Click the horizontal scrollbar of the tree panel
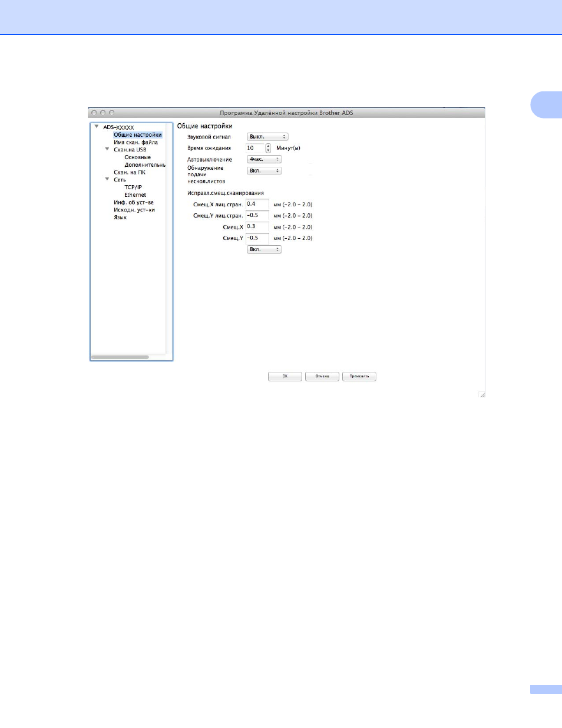 pos(120,357)
